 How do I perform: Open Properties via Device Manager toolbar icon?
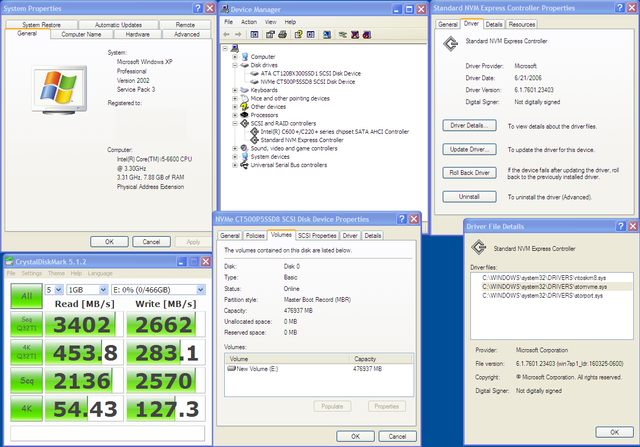point(270,35)
